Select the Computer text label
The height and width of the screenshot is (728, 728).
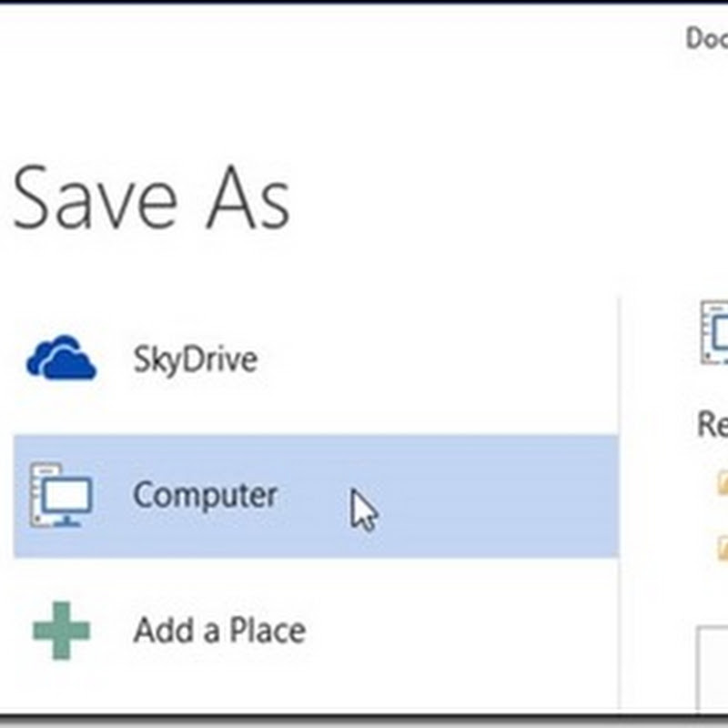[x=205, y=496]
